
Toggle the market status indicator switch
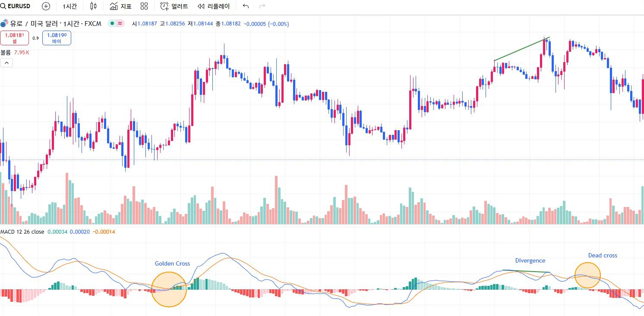pos(116,24)
